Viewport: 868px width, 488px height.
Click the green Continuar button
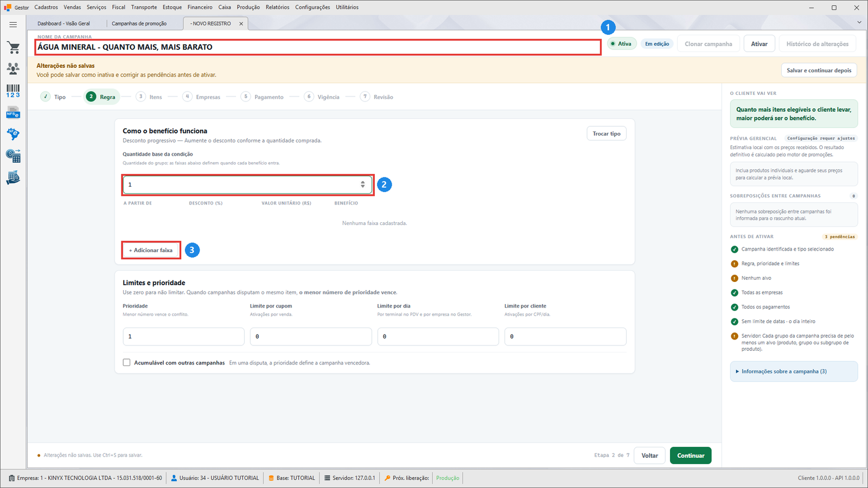691,455
